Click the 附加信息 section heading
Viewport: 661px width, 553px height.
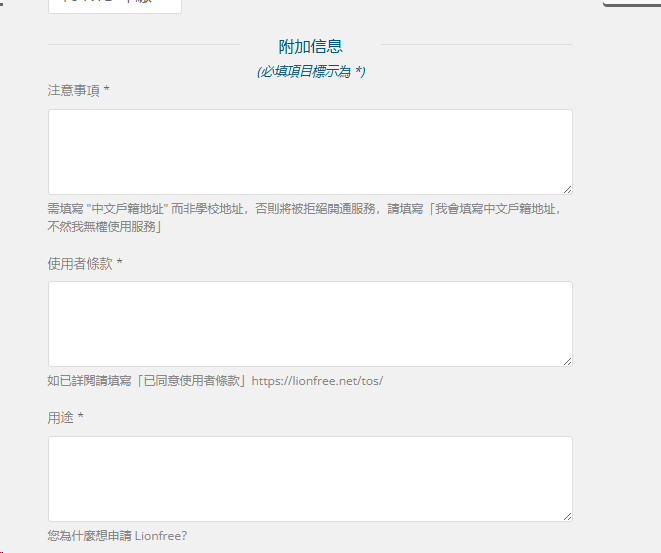tap(310, 46)
